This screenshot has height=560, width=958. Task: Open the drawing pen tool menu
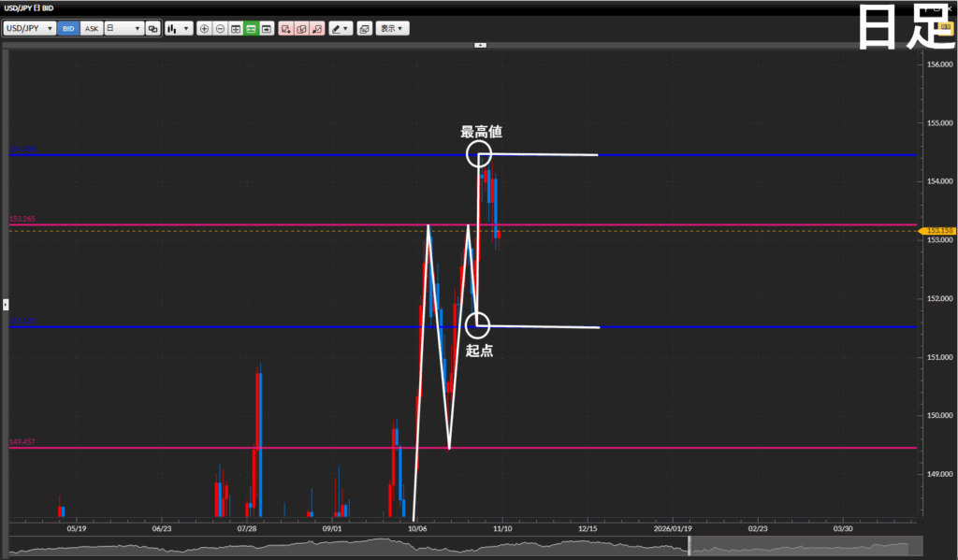coord(341,29)
